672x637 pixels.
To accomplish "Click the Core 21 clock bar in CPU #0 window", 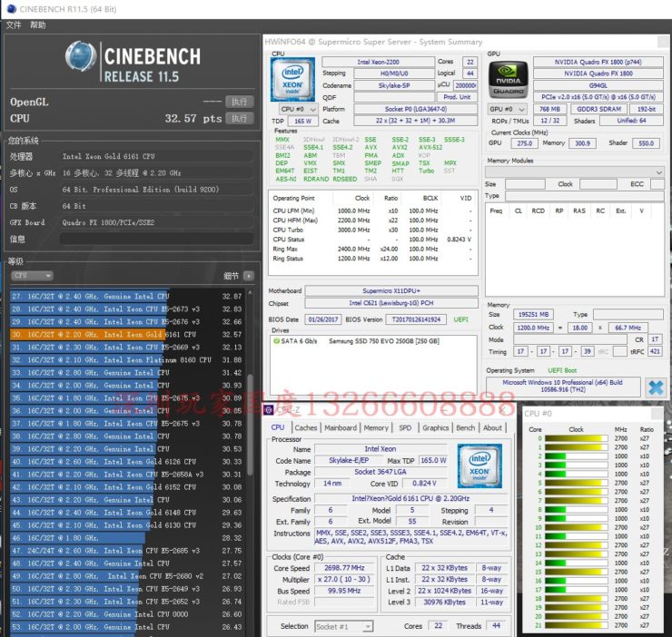I will click(576, 625).
